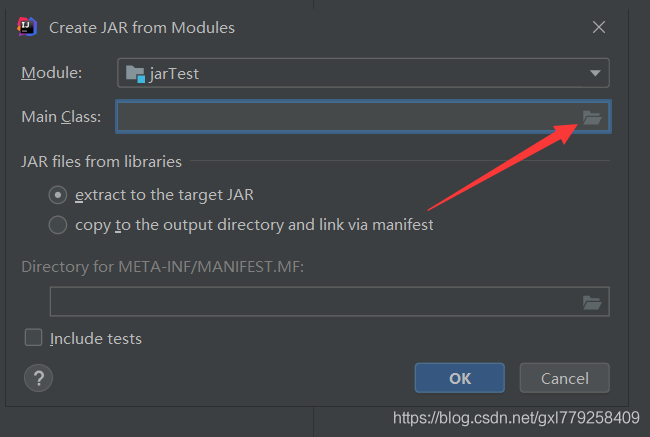Select 'extract to the target JAR' option
Screen dimensions: 650x437
(58, 195)
